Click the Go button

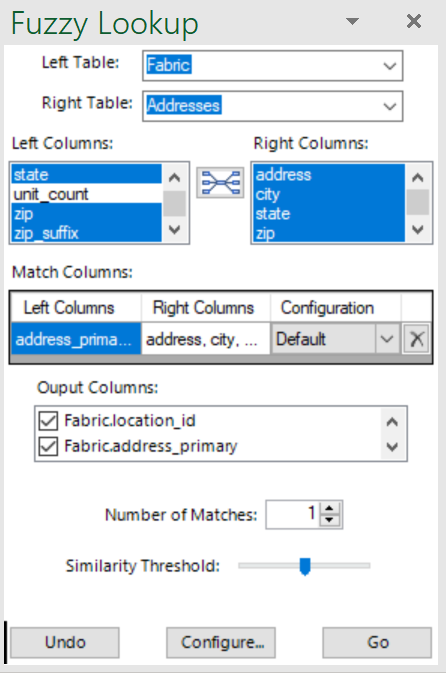pos(377,643)
